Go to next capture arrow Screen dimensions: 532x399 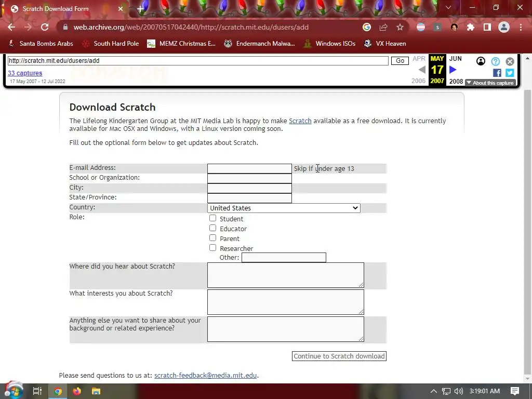point(453,70)
